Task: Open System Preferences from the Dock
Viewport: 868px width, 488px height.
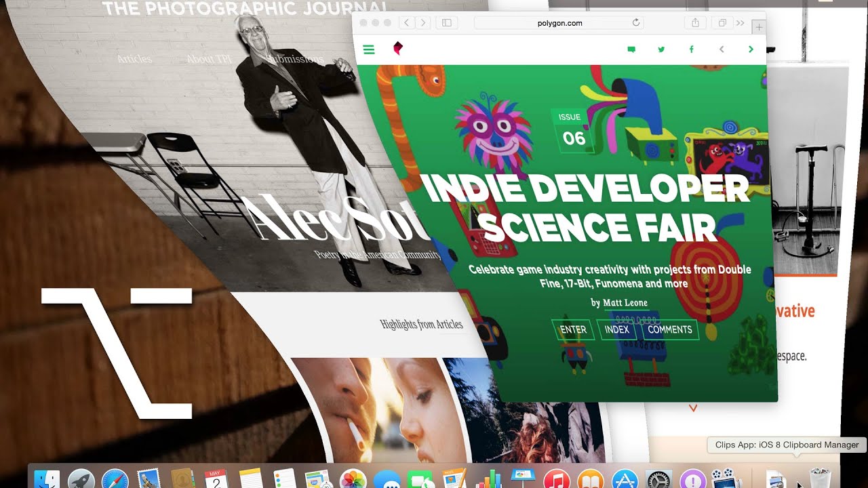Action: pyautogui.click(x=658, y=479)
